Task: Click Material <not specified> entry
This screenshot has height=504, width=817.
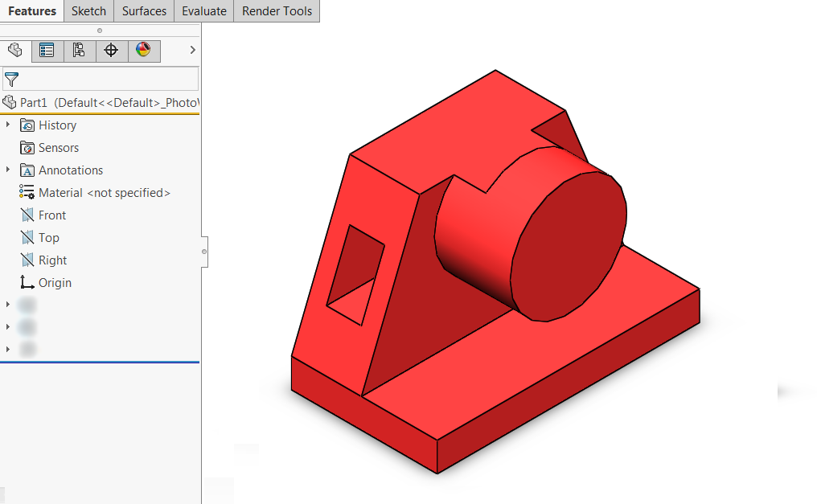Action: (104, 193)
